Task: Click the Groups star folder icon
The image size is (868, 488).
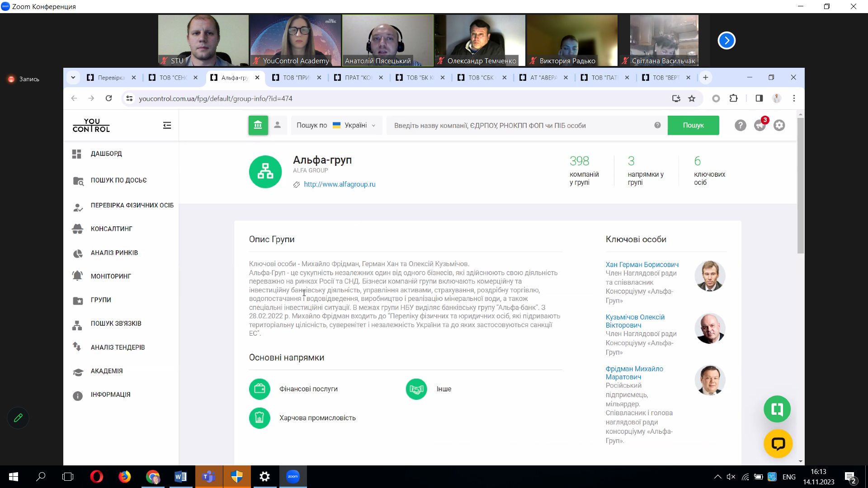Action: [x=78, y=300]
